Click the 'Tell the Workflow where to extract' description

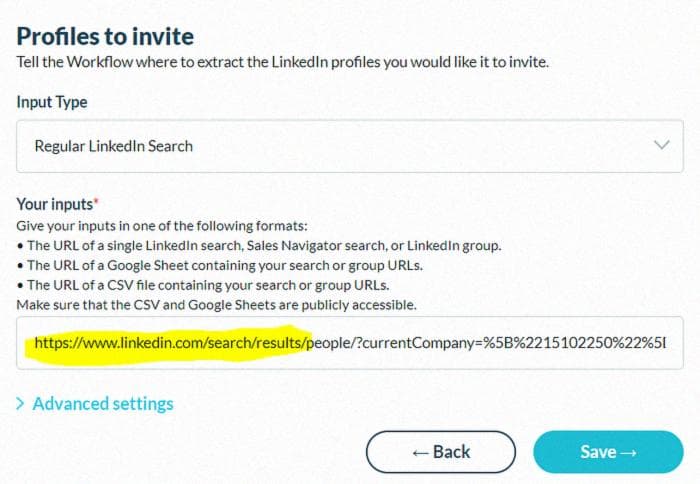tap(283, 63)
